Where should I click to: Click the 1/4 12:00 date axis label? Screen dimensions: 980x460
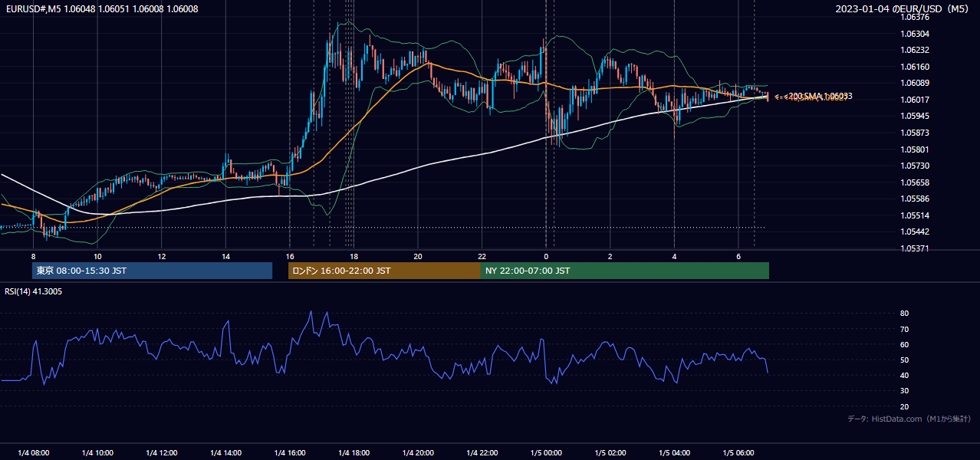161,452
